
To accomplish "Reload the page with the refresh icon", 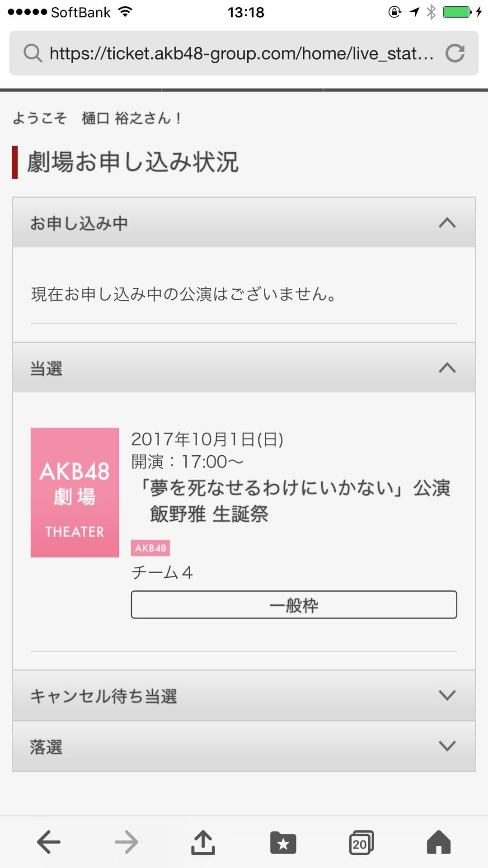I will 455,53.
